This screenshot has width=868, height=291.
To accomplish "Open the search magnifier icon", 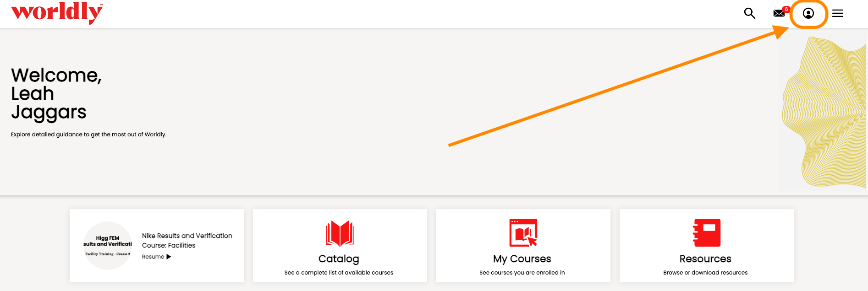I will coord(749,13).
